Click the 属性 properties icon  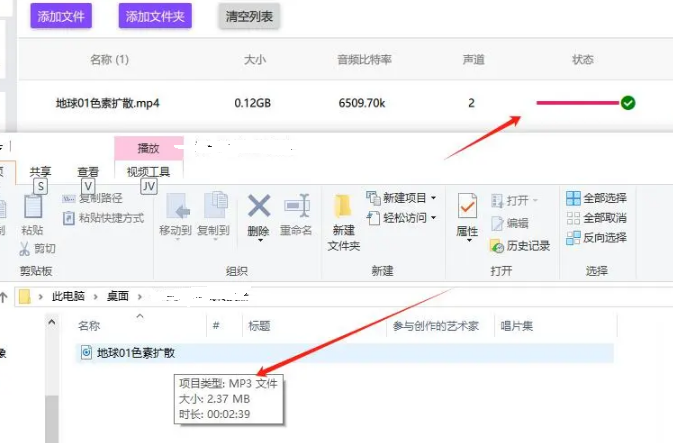click(467, 207)
